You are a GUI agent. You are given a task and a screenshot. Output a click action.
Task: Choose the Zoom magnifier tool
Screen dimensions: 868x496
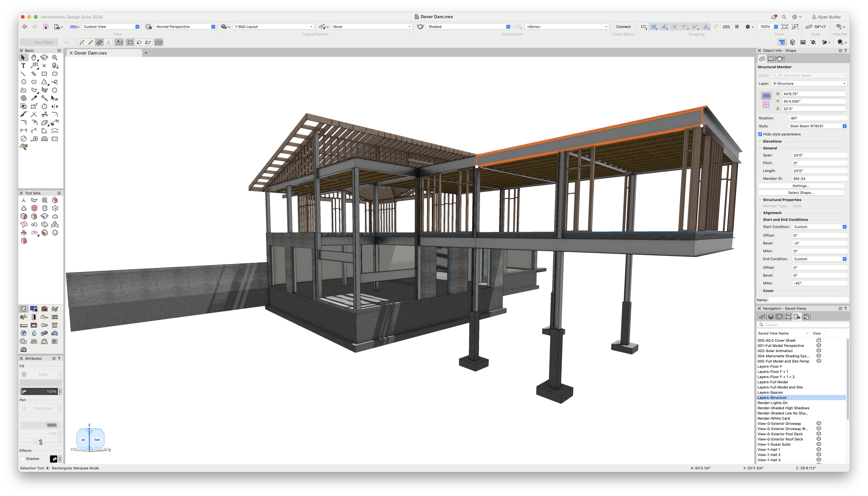click(55, 57)
